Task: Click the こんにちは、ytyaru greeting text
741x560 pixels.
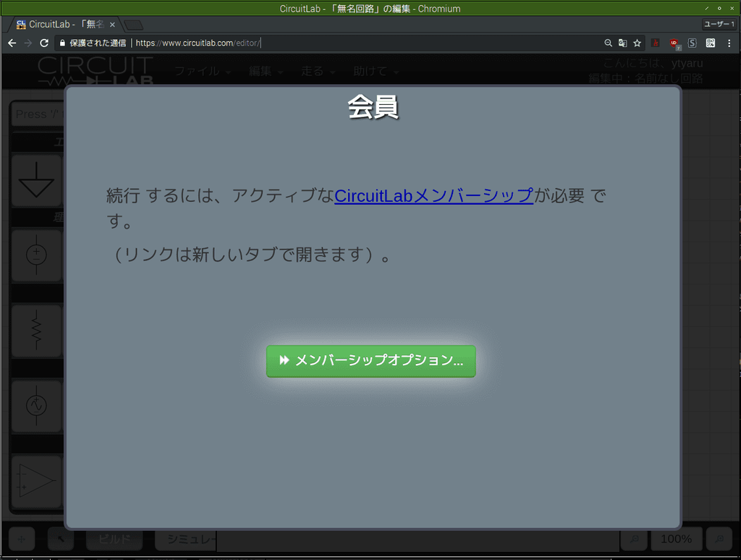Action: (653, 64)
